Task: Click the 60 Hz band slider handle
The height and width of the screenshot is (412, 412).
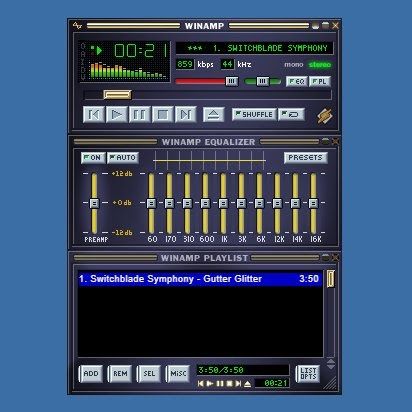Action: coord(151,203)
